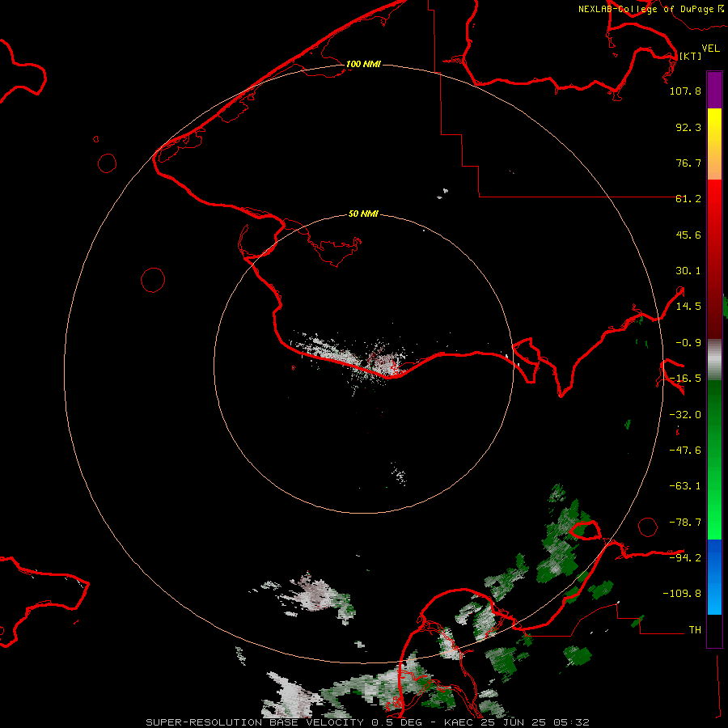
Task: Click the 92.3 value on velocity scale
Action: click(x=688, y=127)
